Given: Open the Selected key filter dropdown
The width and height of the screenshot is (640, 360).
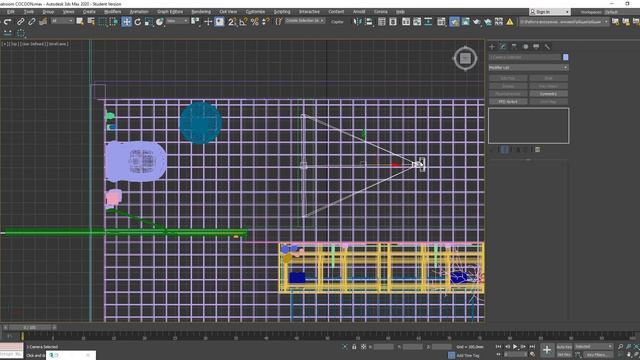Looking at the screenshot, I should [x=594, y=347].
